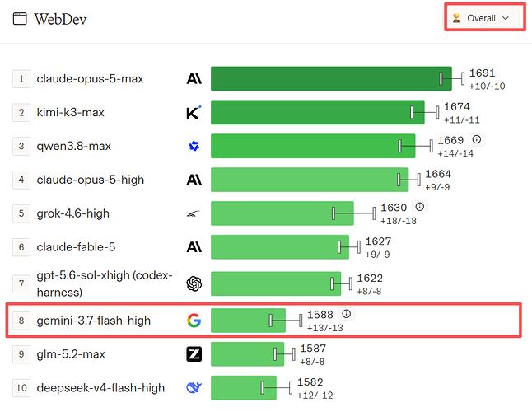This screenshot has height=412, width=532.
Task: Click the Kimi logo beside kimi-k3-max
Action: click(194, 112)
